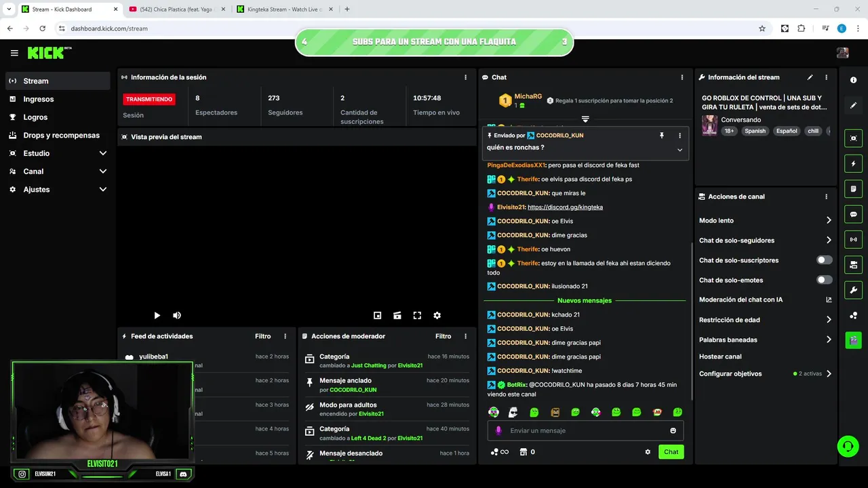Image resolution: width=868 pixels, height=488 pixels.
Task: Open the Kick logo home link
Action: pyautogui.click(x=49, y=53)
